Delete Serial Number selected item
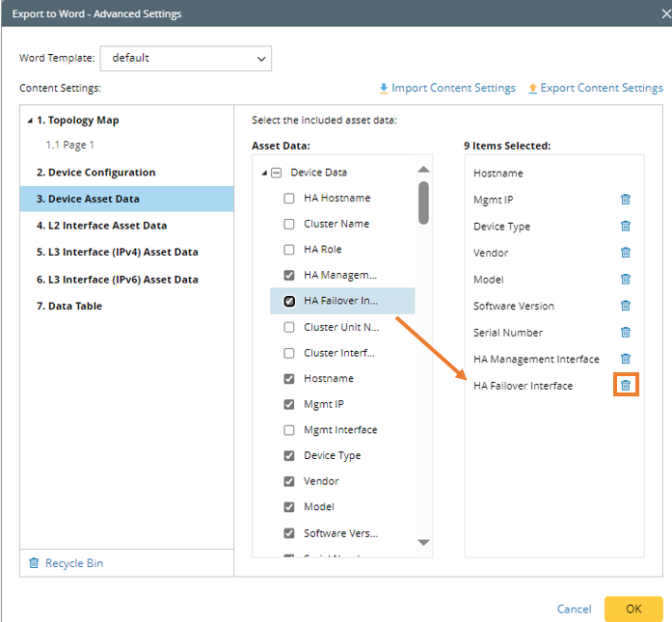The width and height of the screenshot is (672, 622). click(625, 333)
